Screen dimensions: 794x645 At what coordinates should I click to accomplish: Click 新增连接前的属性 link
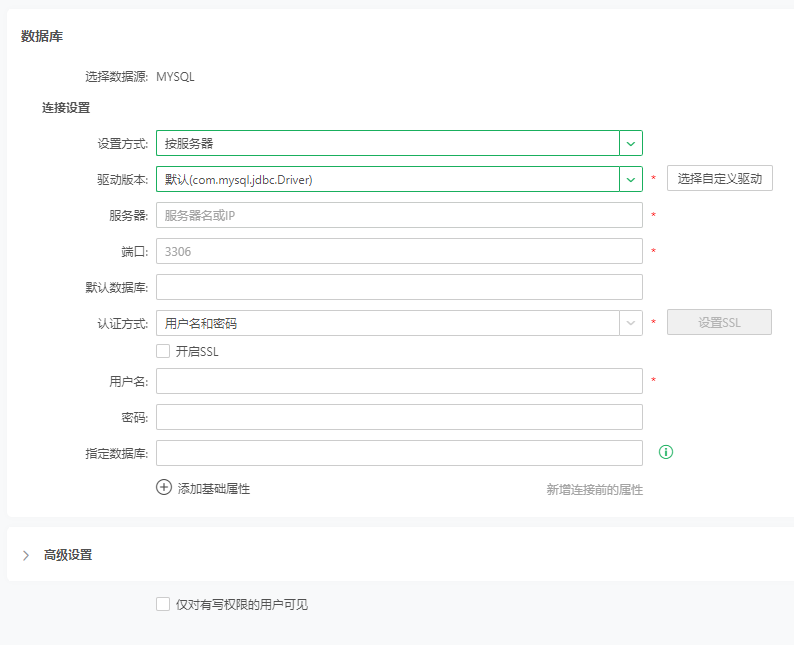[594, 490]
